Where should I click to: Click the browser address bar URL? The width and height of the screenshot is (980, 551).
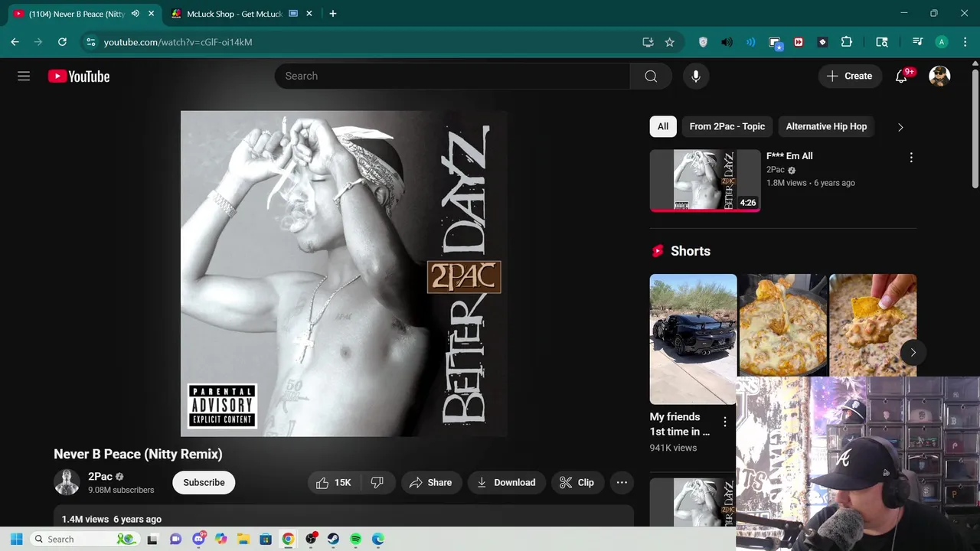point(178,42)
